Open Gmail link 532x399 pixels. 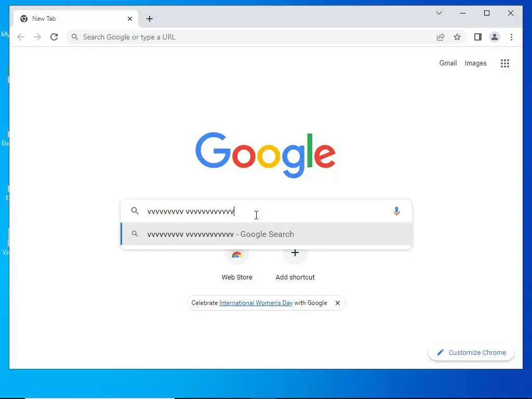coord(448,63)
